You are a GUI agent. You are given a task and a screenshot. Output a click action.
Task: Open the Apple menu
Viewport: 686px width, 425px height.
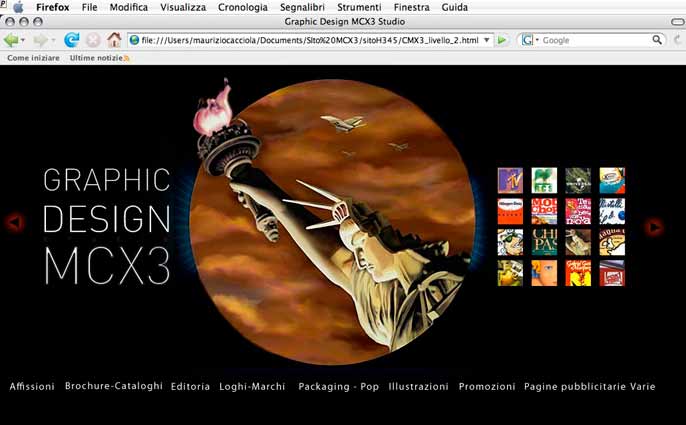coord(18,7)
